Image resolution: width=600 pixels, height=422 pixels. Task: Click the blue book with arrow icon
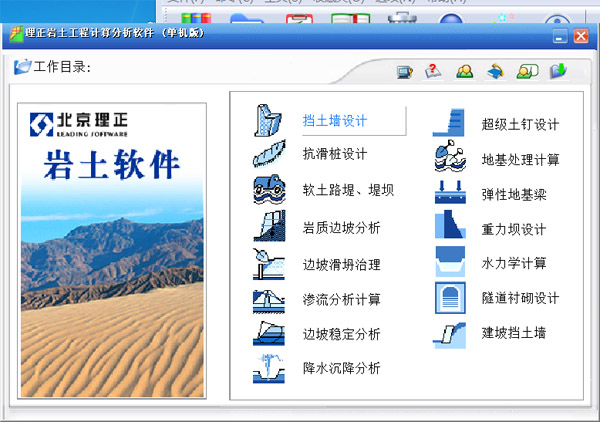(496, 72)
